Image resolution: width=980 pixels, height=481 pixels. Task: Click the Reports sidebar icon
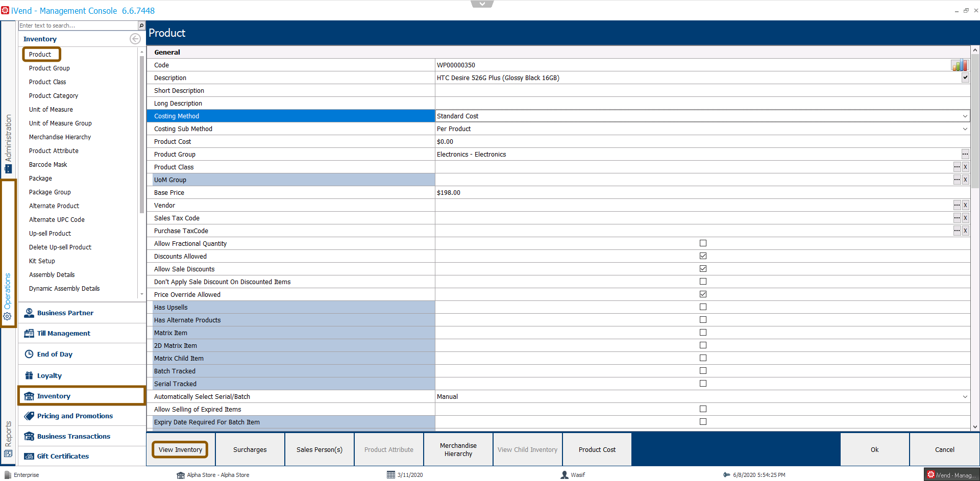[x=8, y=453]
